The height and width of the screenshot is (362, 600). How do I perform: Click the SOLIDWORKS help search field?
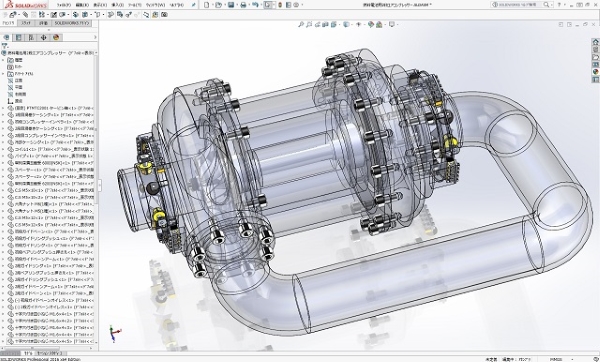point(522,5)
